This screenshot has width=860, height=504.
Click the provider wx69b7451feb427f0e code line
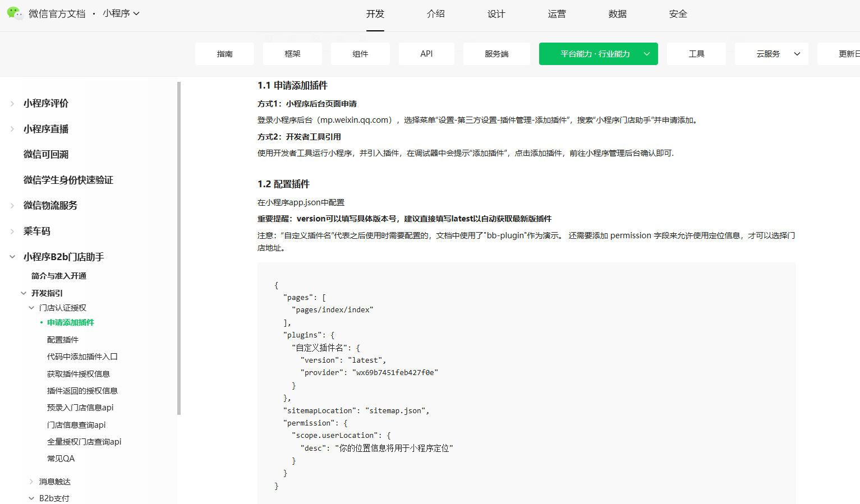(x=369, y=373)
